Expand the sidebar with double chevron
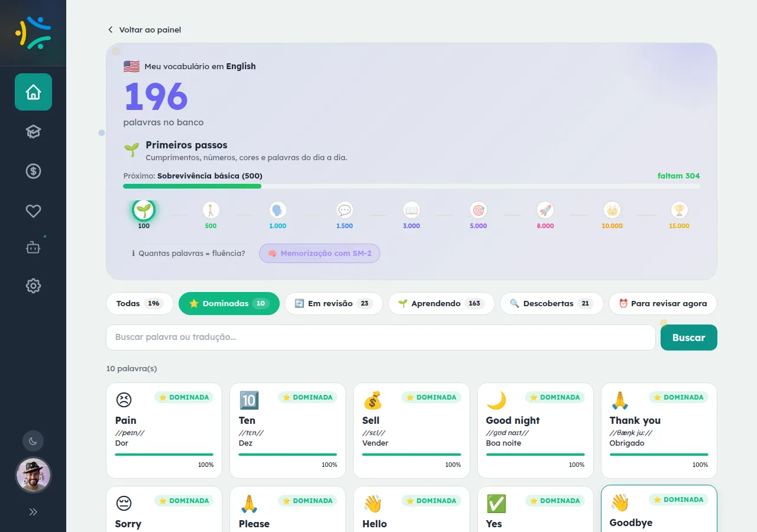 tap(33, 512)
